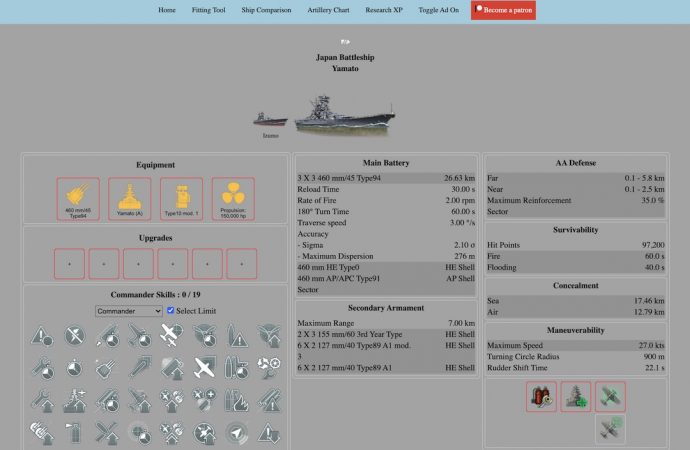690x450 pixels.
Task: Click the 2 X 3 155 mm/60 3rd Year Type row
Action: (386, 334)
